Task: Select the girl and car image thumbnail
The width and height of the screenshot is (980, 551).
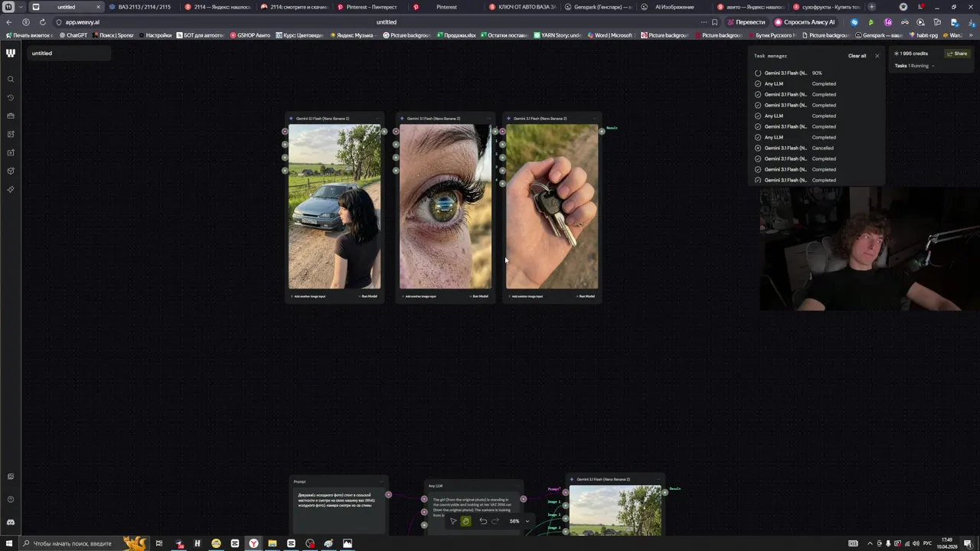Action: [x=335, y=207]
